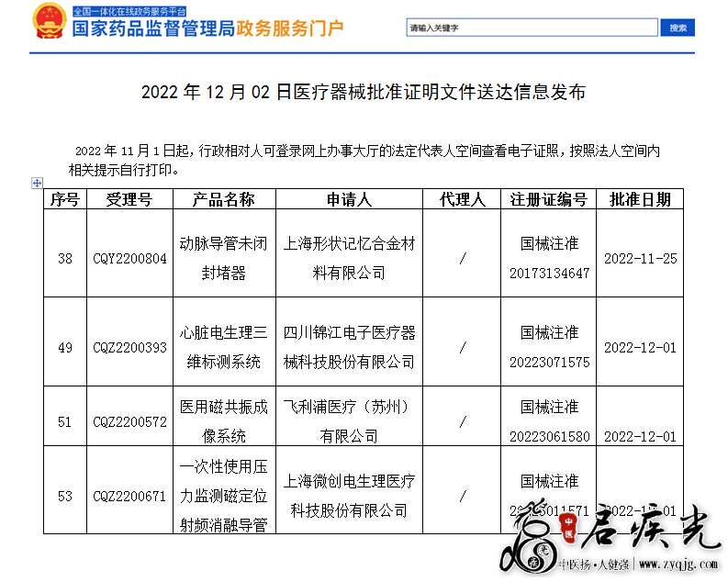Select the 产品名称 column header
Image resolution: width=728 pixels, height=582 pixels.
click(x=224, y=199)
